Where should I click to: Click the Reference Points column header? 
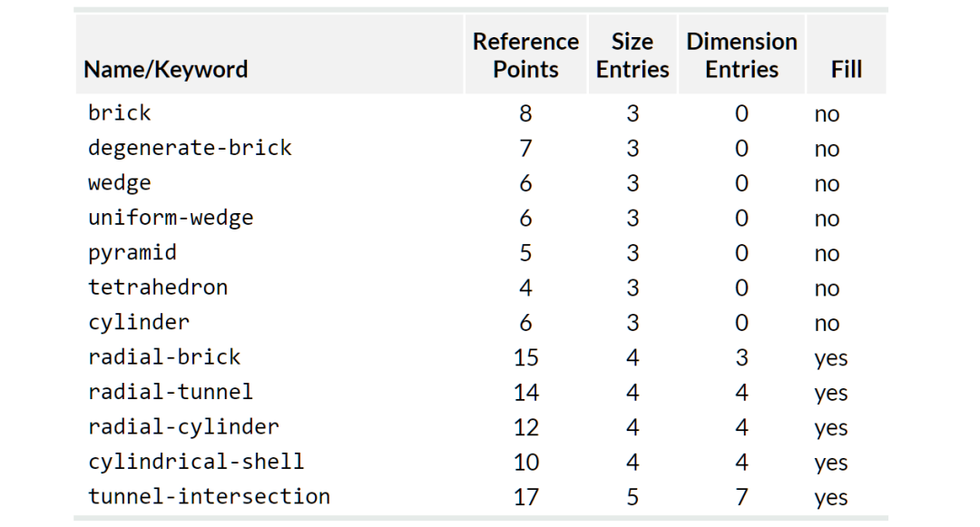tap(525, 55)
